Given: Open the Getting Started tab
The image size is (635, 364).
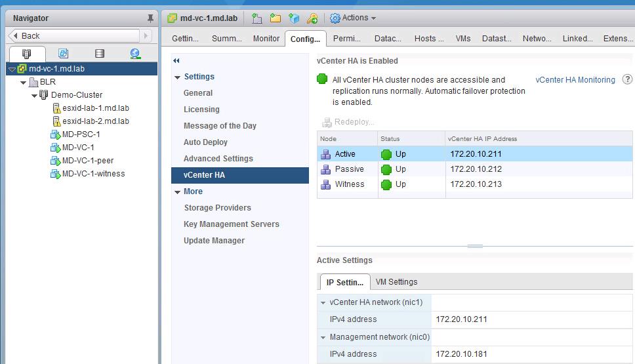Looking at the screenshot, I should pos(185,39).
